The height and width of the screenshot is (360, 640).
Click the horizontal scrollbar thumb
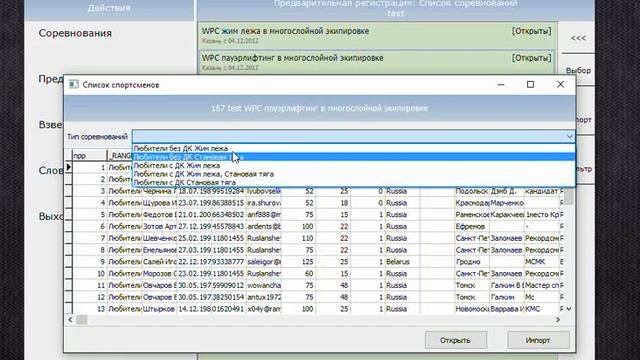click(82, 320)
